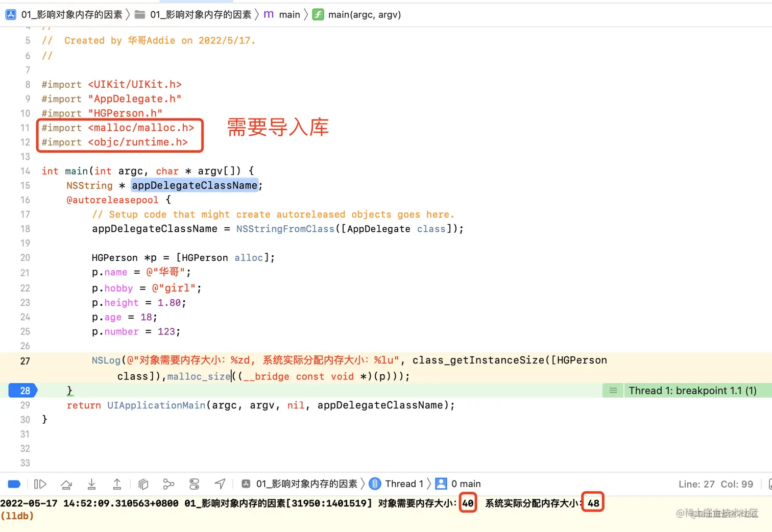Click int main(int argc signature line

tap(148, 171)
